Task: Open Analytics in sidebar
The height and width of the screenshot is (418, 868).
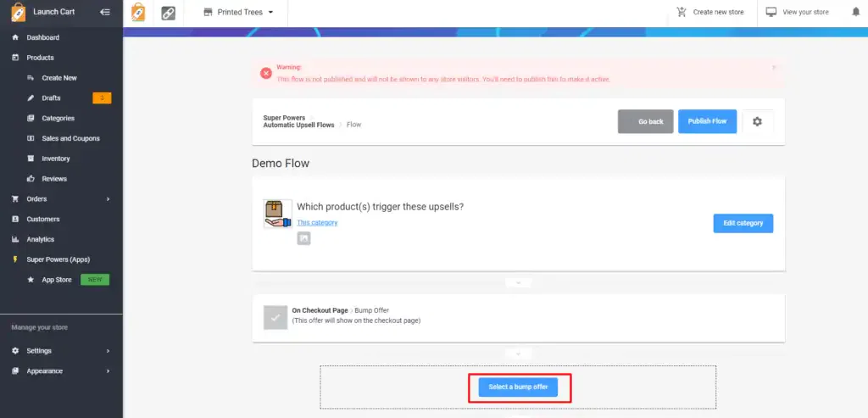Action: [41, 239]
